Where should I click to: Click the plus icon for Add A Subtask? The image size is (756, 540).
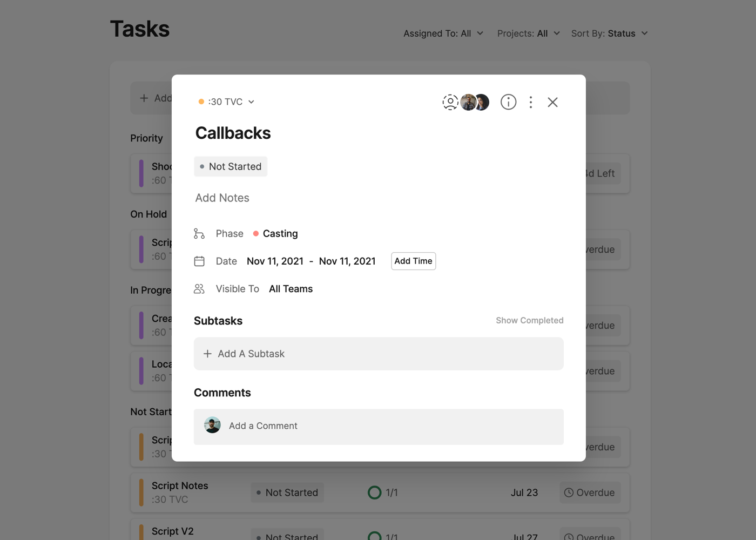(x=207, y=354)
